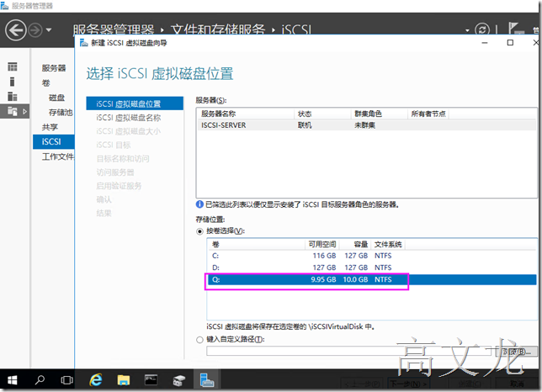Select volume D: in the volume list

(372, 268)
